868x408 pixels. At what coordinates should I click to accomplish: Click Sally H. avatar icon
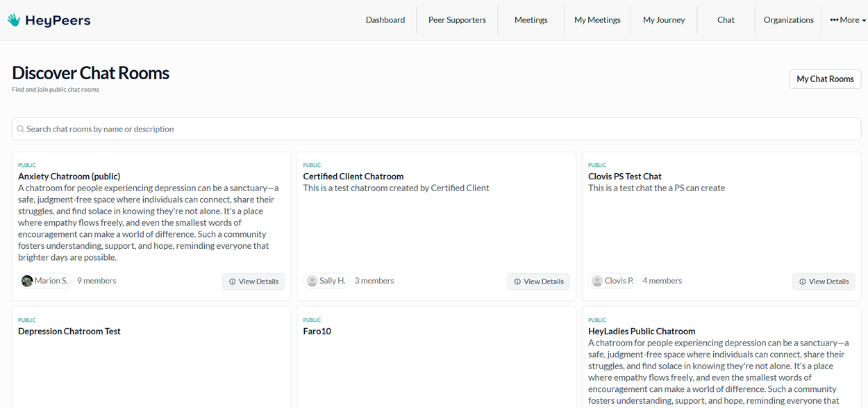[x=312, y=281]
